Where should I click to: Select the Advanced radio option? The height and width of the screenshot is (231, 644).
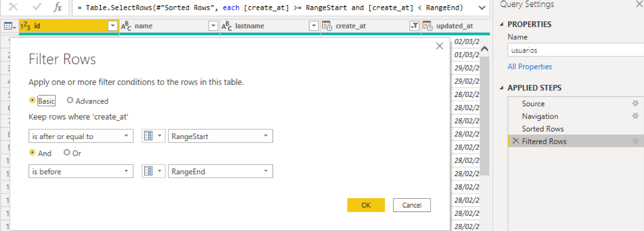pyautogui.click(x=70, y=101)
